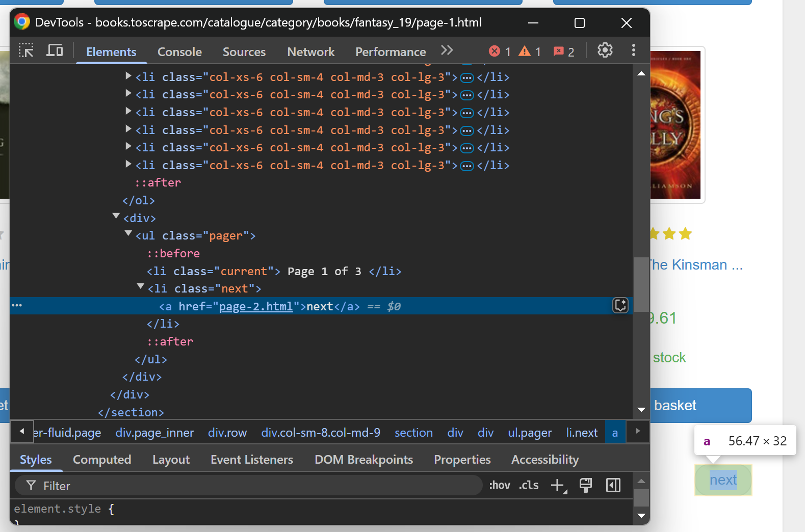Open DevTools settings gear
This screenshot has width=805, height=532.
(605, 50)
